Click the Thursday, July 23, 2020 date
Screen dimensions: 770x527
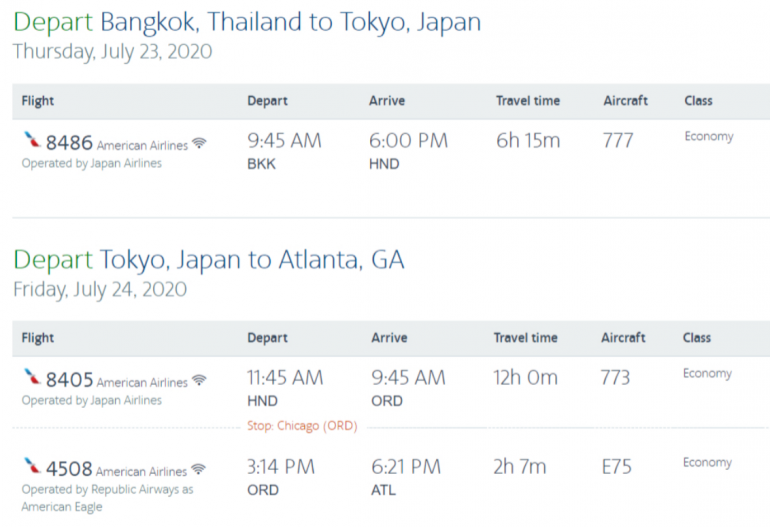click(112, 52)
